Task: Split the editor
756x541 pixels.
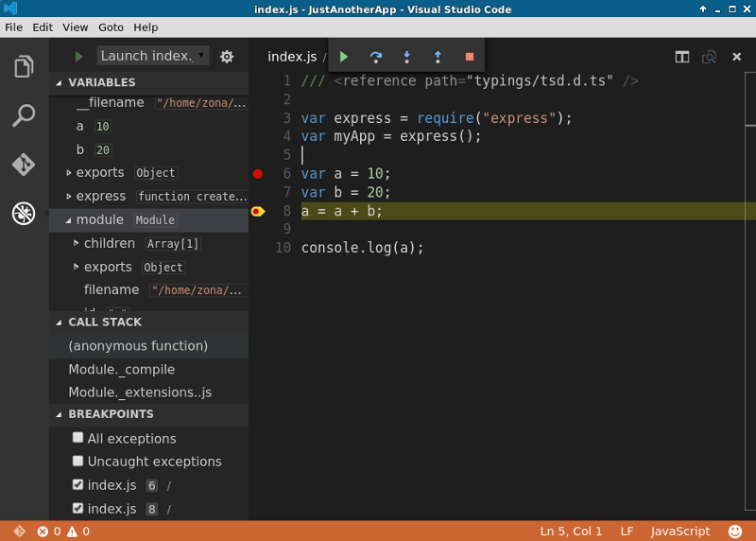Action: [x=681, y=57]
